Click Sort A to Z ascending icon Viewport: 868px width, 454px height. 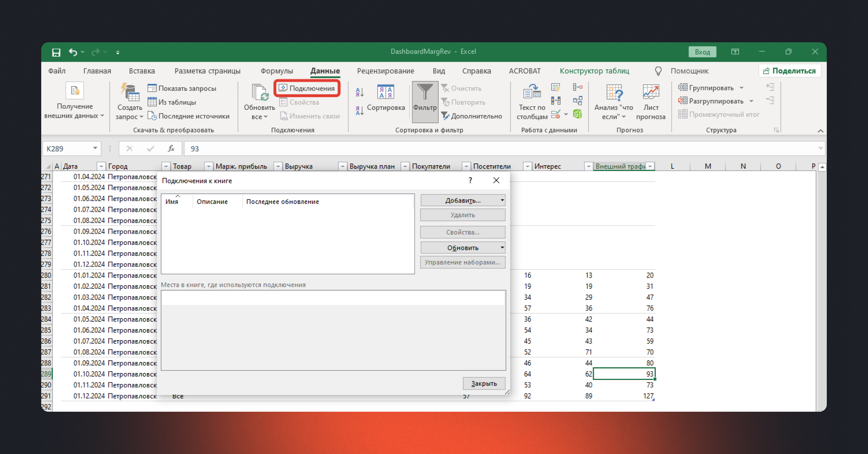click(359, 92)
